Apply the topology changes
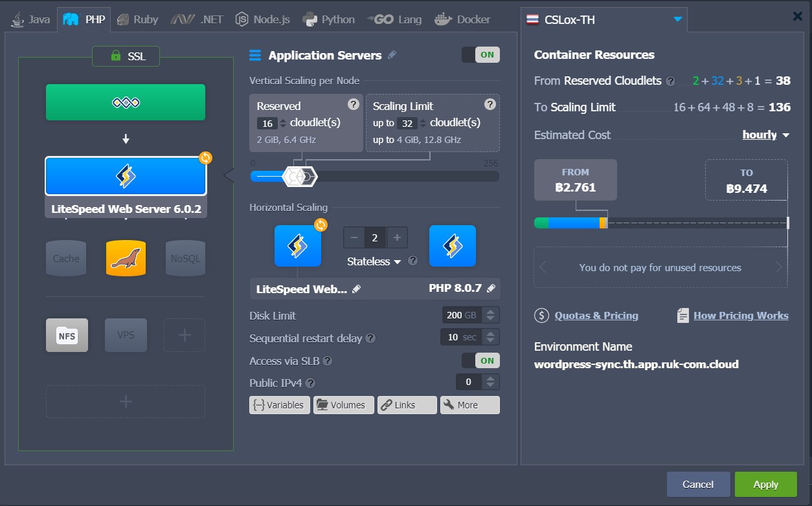The image size is (812, 506). [765, 484]
